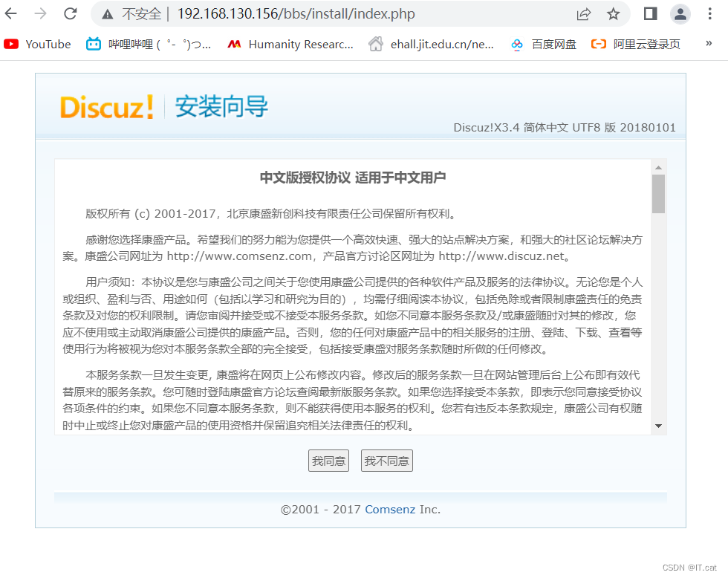This screenshot has height=578, width=728.
Task: Click the license box scrollbar thumb
Action: 658,194
